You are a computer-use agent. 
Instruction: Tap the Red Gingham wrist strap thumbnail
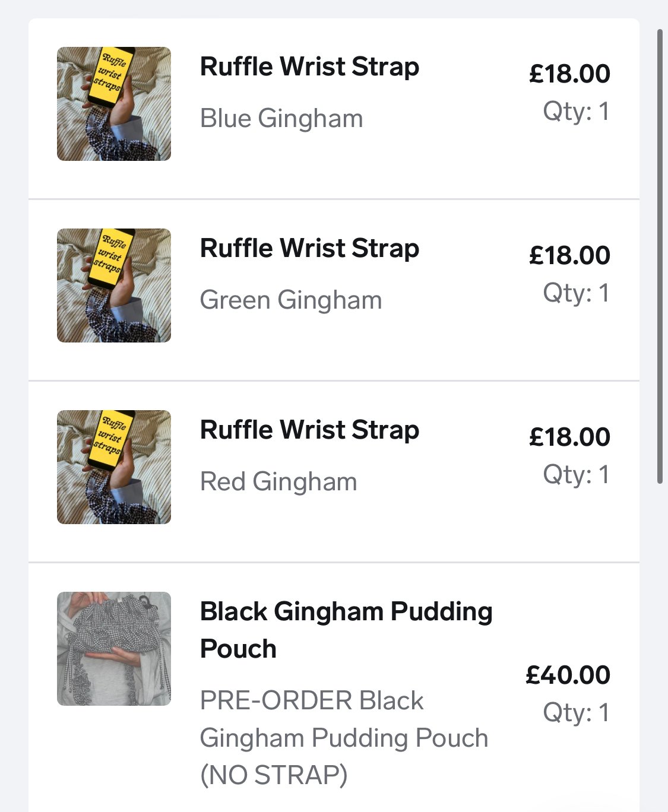pos(114,467)
